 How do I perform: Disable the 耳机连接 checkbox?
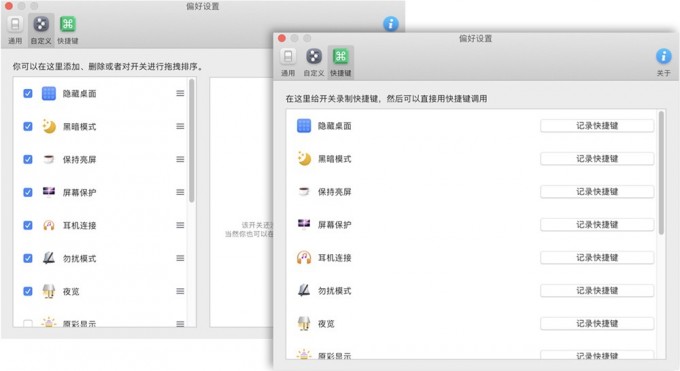tap(28, 225)
